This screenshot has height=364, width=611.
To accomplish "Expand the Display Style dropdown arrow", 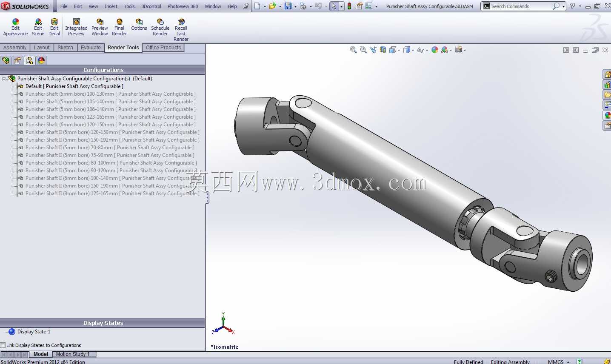I will [413, 50].
